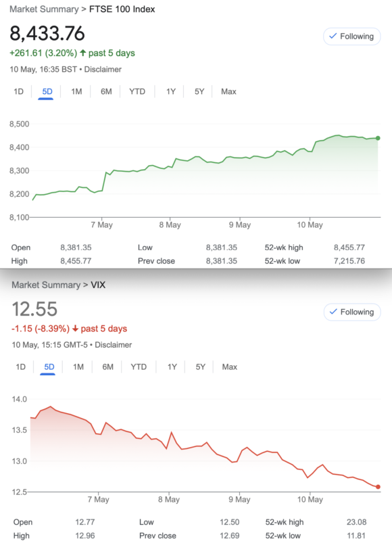Select 6M tab on VIX chart
The width and height of the screenshot is (392, 541).
tap(108, 367)
